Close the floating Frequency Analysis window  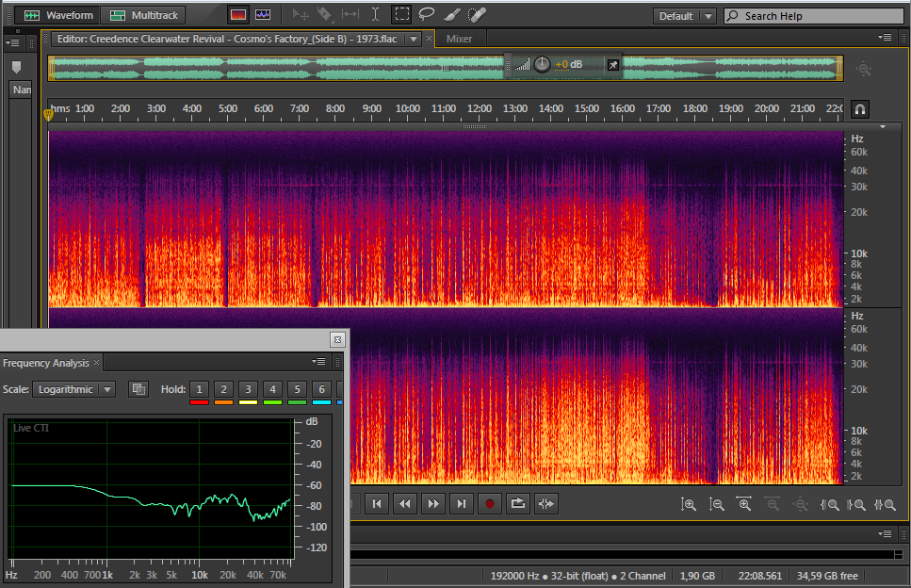coord(337,339)
